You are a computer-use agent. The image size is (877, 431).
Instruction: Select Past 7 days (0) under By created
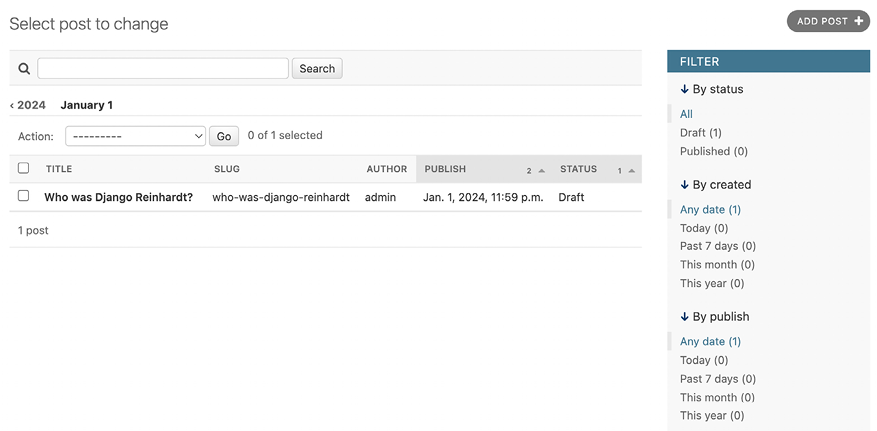718,246
